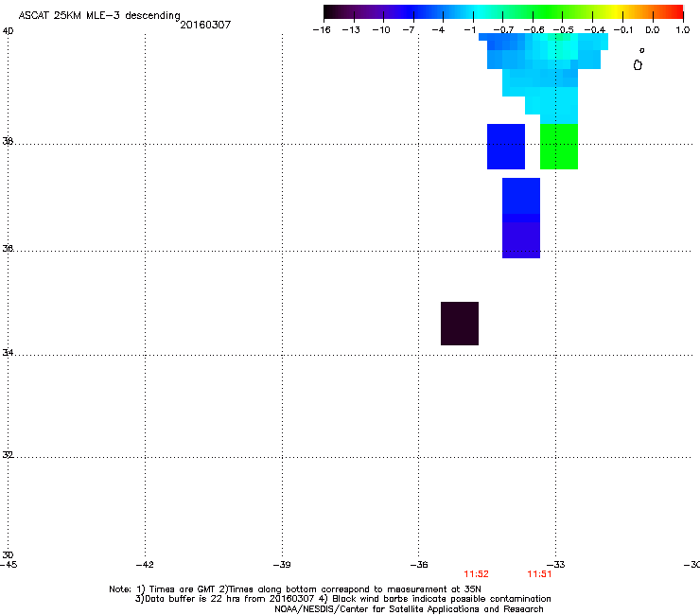Image resolution: width=700 pixels, height=615 pixels.
Task: Click the -16 colorbar label
Action: [x=322, y=30]
